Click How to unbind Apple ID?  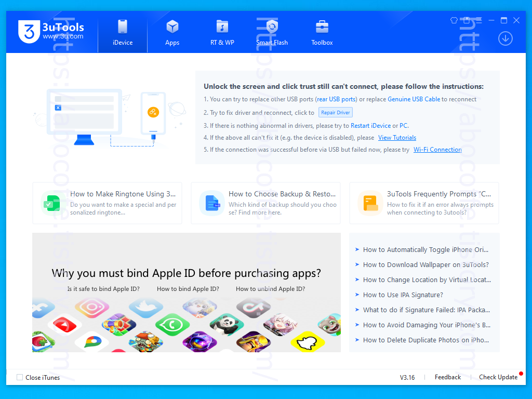tap(270, 289)
